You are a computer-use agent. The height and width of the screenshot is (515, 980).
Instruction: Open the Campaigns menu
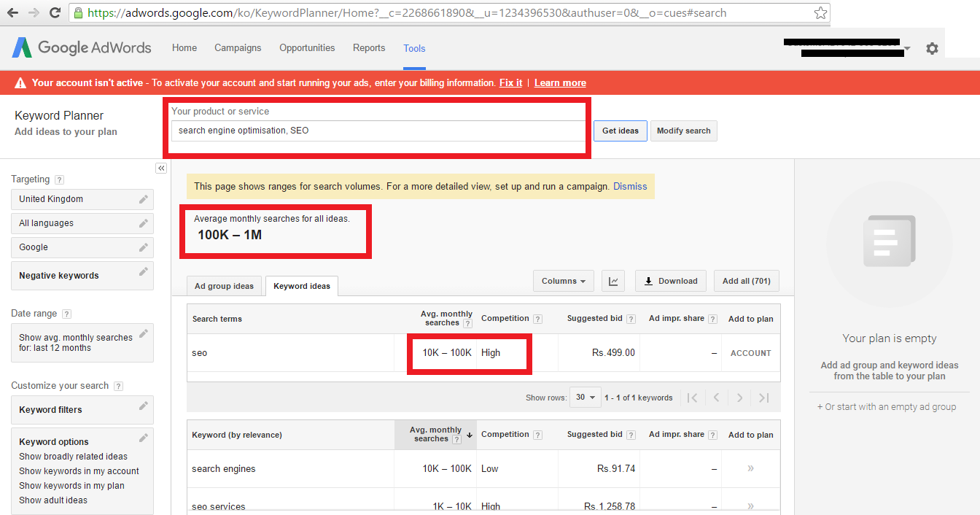tap(238, 48)
